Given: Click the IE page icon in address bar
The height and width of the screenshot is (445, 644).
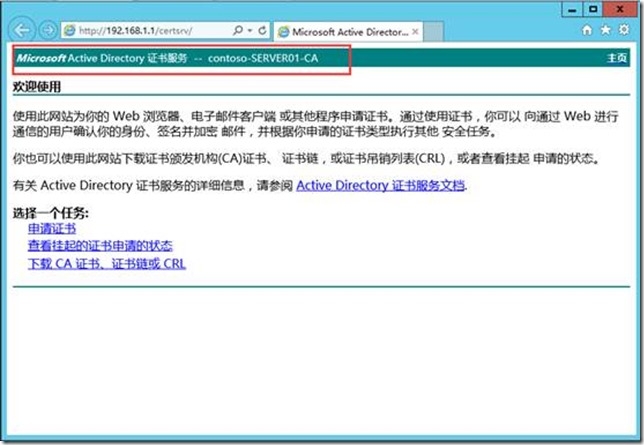Looking at the screenshot, I should pos(70,30).
